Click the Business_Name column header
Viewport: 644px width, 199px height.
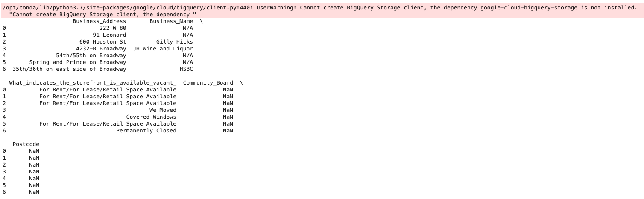click(171, 21)
